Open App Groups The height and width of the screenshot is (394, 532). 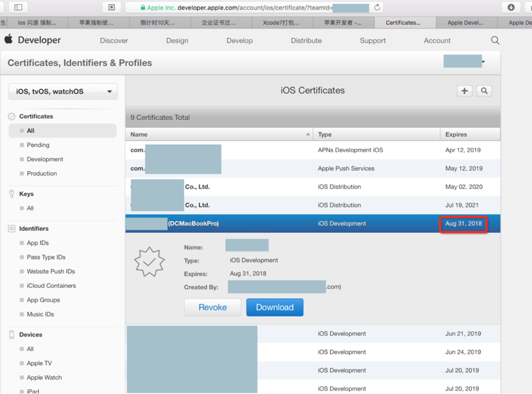click(43, 299)
